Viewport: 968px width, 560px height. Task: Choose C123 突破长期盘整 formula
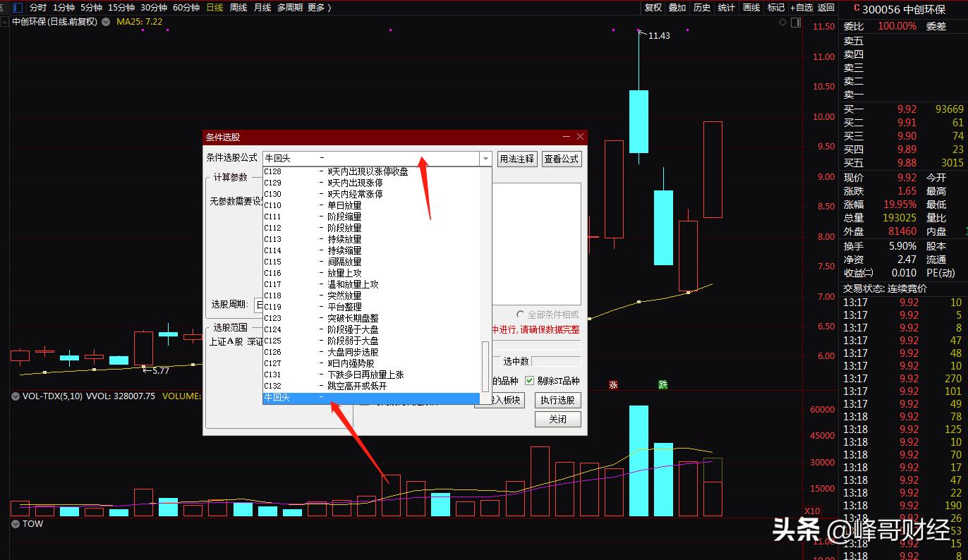click(x=371, y=318)
